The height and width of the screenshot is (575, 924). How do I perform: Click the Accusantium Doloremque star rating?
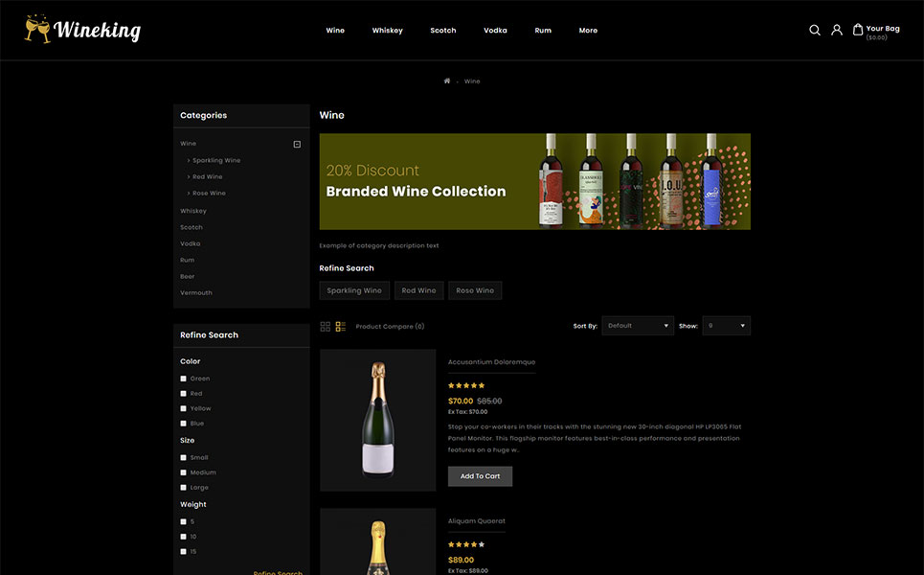pos(466,385)
